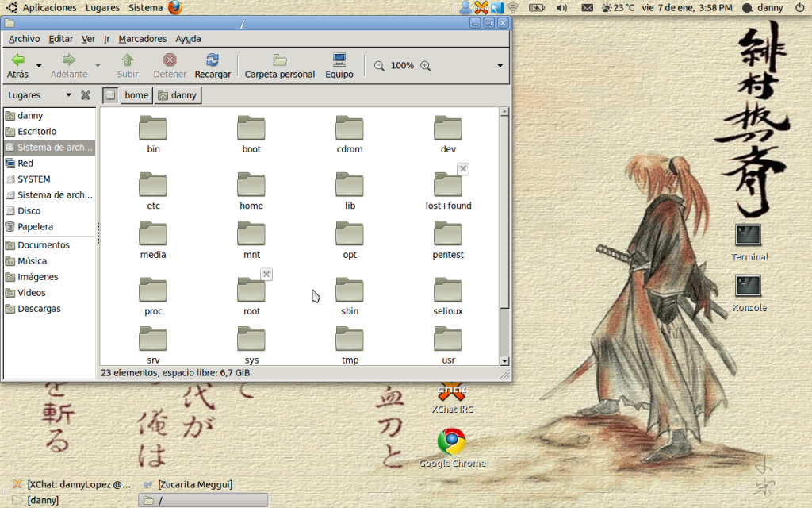Select the Konsole desktop icon
The height and width of the screenshot is (508, 812).
click(749, 294)
